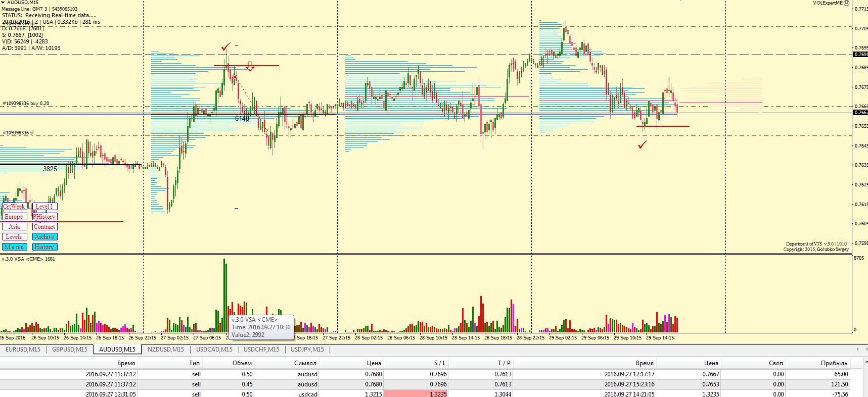The width and height of the screenshot is (868, 397).
Task: Click the close time 2016.09.27 15:23:16
Action: click(629, 384)
